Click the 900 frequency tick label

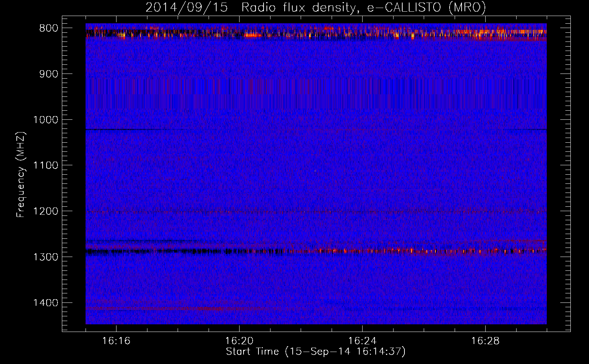(48, 74)
